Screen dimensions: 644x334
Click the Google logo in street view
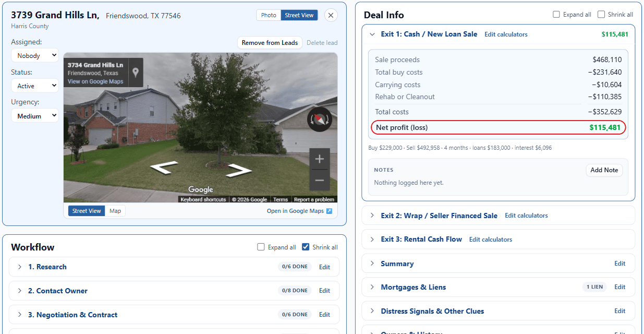pos(201,189)
